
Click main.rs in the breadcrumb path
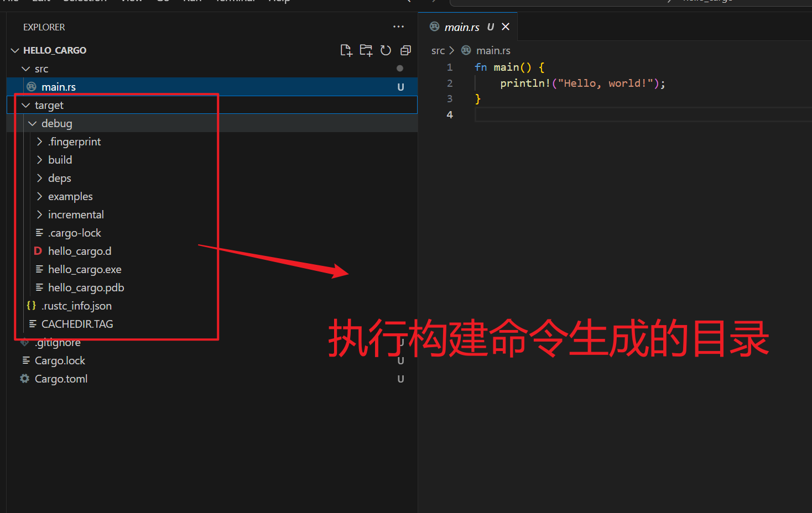[x=493, y=51]
